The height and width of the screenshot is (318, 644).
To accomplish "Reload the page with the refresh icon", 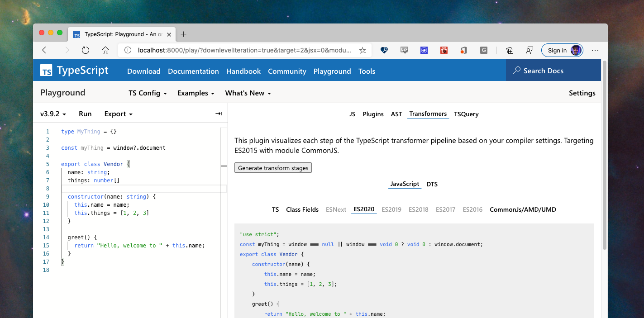I will pos(86,50).
